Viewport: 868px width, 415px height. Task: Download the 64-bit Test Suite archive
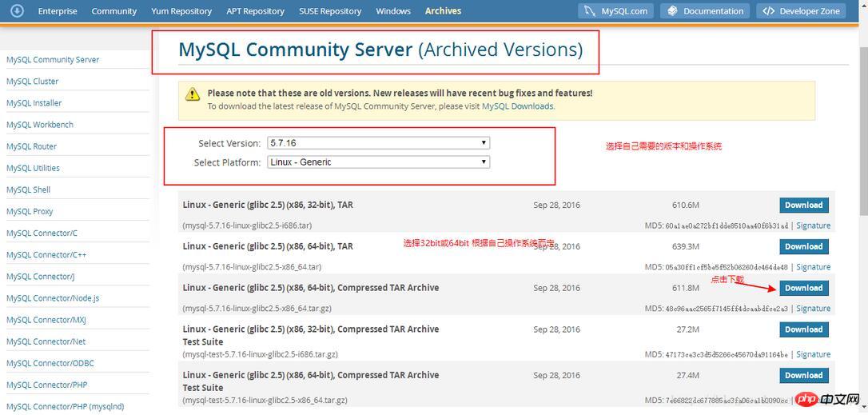coord(804,375)
